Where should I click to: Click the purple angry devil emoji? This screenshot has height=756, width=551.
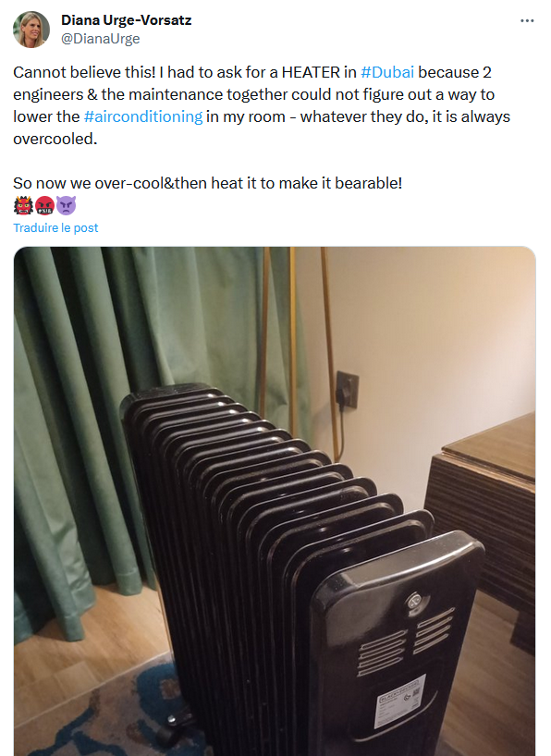click(x=66, y=206)
